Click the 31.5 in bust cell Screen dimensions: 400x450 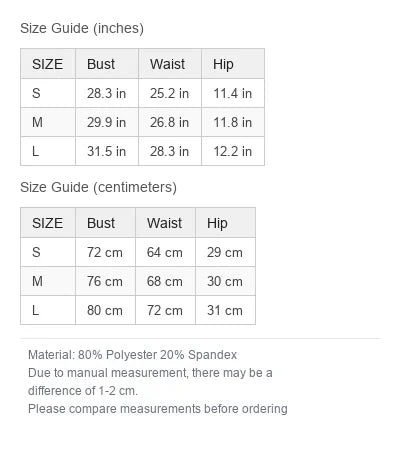point(107,151)
